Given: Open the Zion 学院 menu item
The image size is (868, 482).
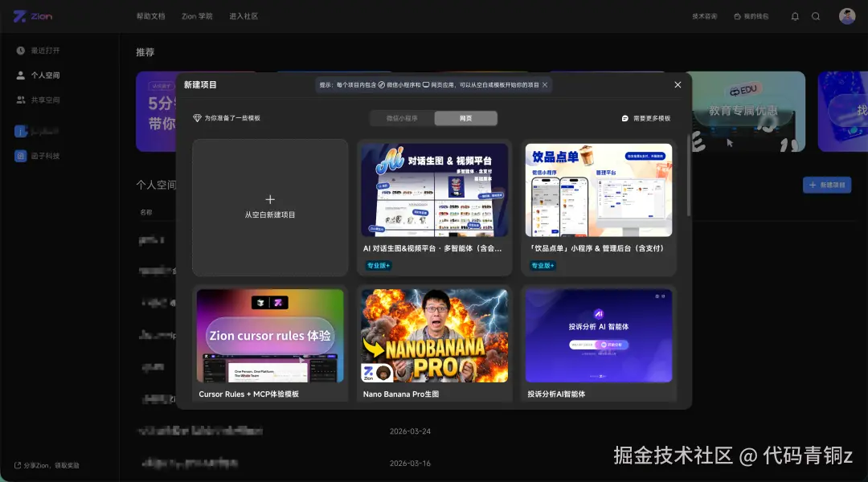Looking at the screenshot, I should 197,17.
